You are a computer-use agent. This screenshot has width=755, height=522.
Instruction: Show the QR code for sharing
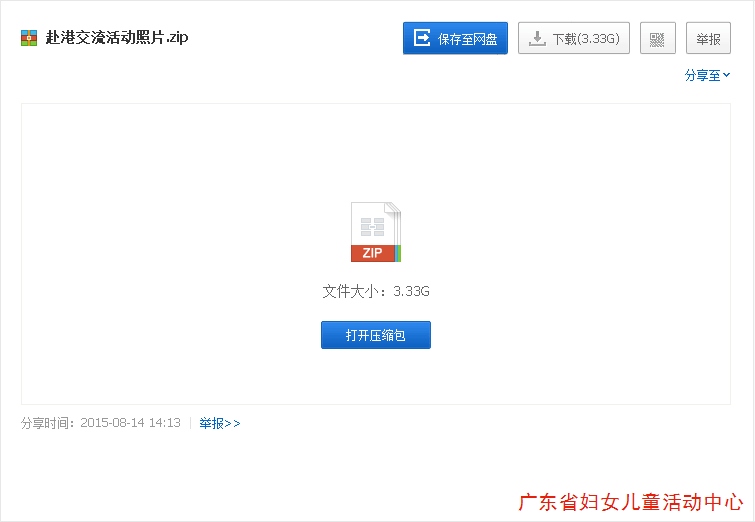coord(657,38)
